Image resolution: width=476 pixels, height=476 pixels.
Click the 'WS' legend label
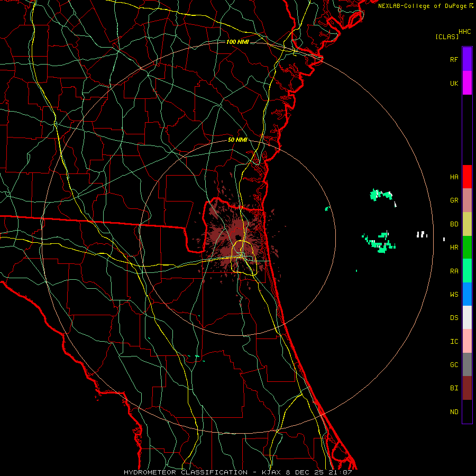coord(454,294)
